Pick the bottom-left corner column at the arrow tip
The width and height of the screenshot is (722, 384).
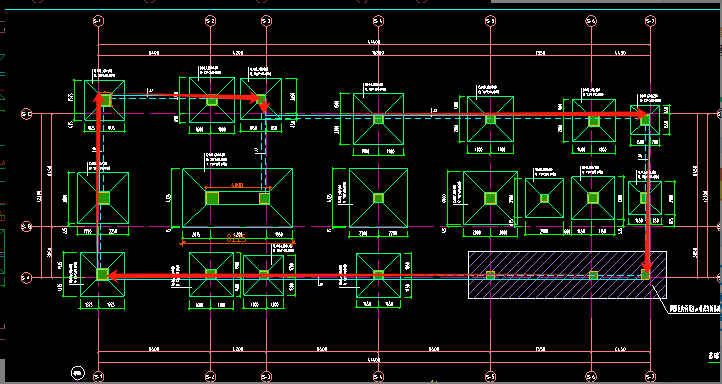102,274
